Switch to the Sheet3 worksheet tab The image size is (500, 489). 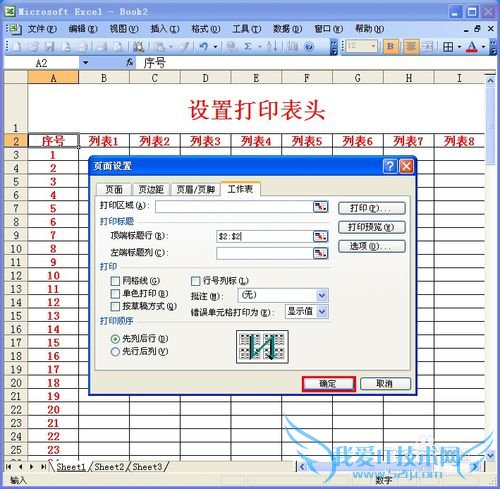click(147, 467)
